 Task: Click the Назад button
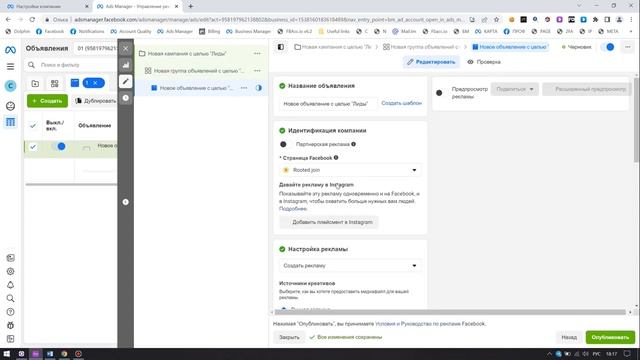click(x=569, y=337)
